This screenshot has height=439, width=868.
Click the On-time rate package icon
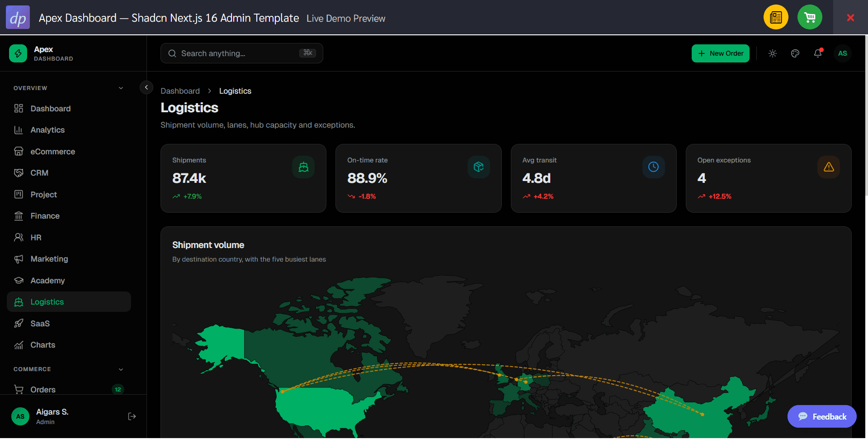click(x=479, y=167)
